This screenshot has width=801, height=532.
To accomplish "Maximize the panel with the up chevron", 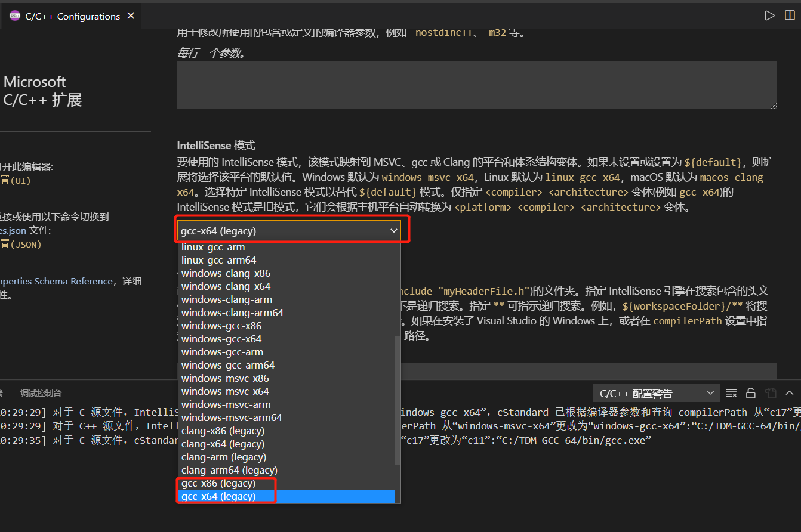I will click(x=790, y=393).
